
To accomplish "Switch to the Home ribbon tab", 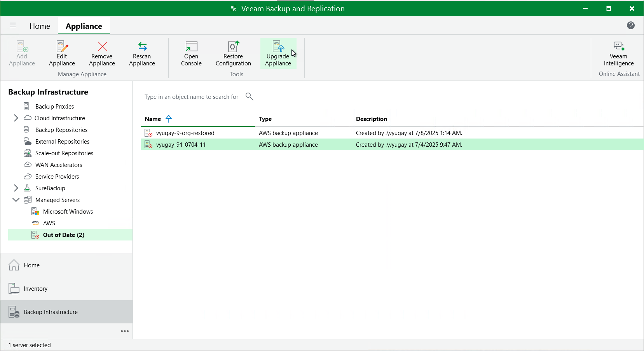I will (40, 26).
